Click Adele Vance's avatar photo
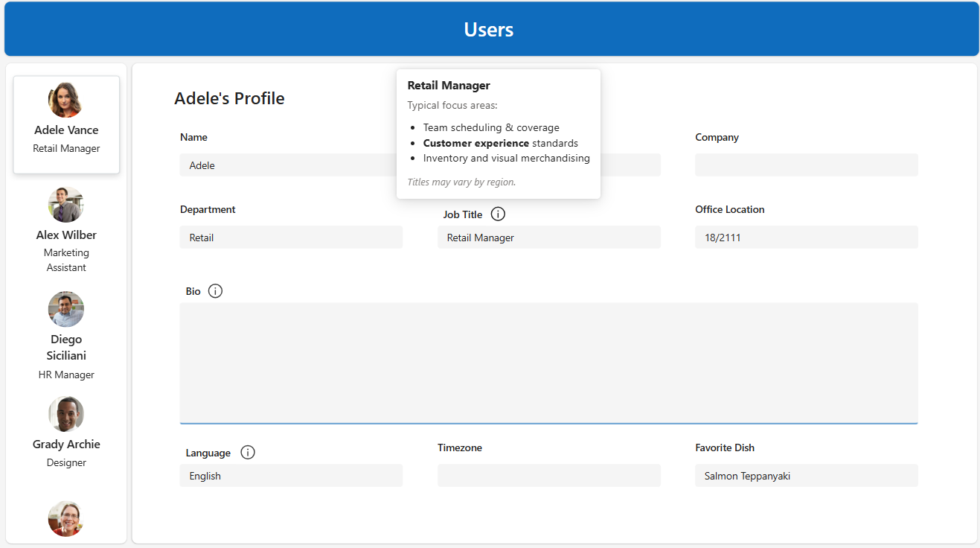 pyautogui.click(x=65, y=100)
